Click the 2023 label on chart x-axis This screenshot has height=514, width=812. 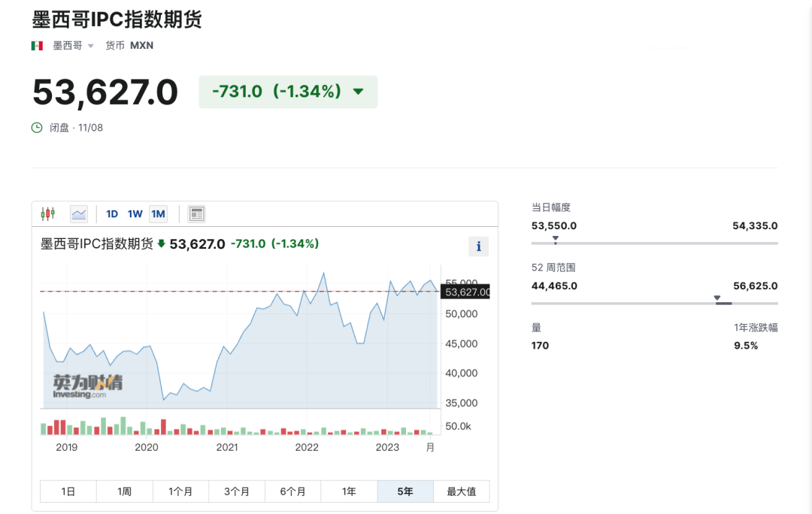387,447
